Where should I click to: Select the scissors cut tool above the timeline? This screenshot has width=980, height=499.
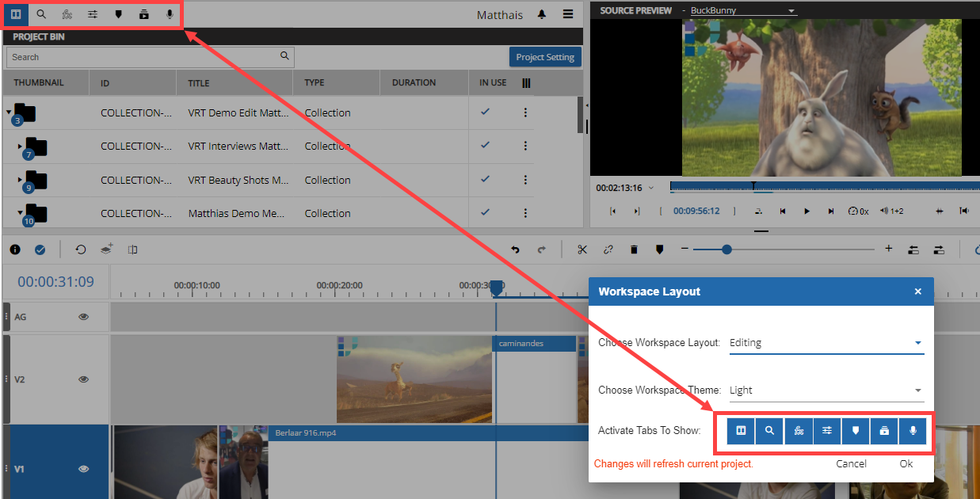tap(582, 249)
